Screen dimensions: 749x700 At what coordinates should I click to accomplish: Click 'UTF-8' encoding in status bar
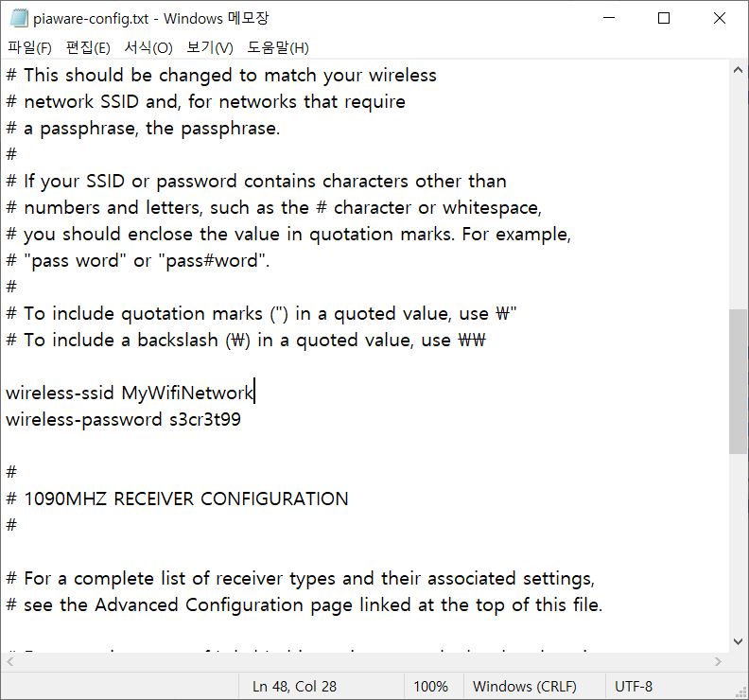[x=634, y=687]
